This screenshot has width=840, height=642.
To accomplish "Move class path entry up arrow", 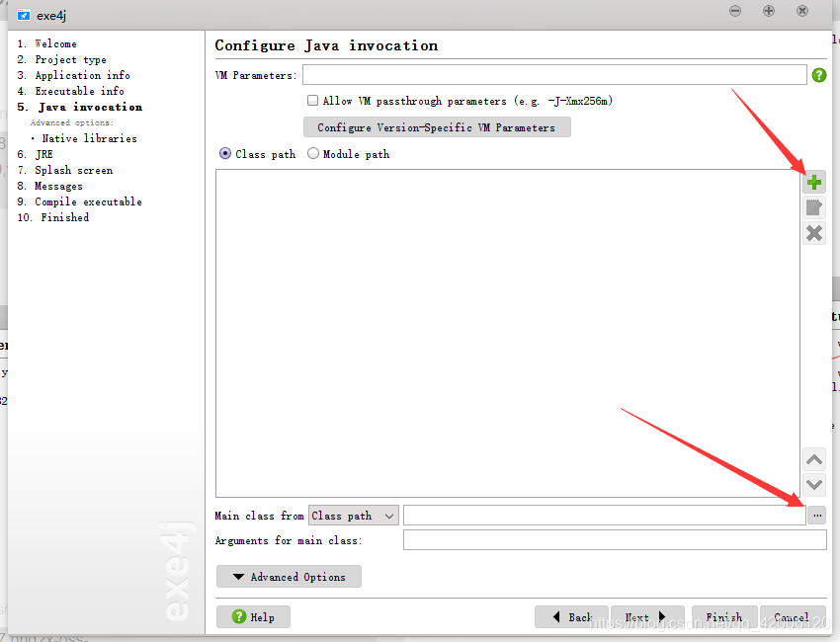I will coord(813,459).
